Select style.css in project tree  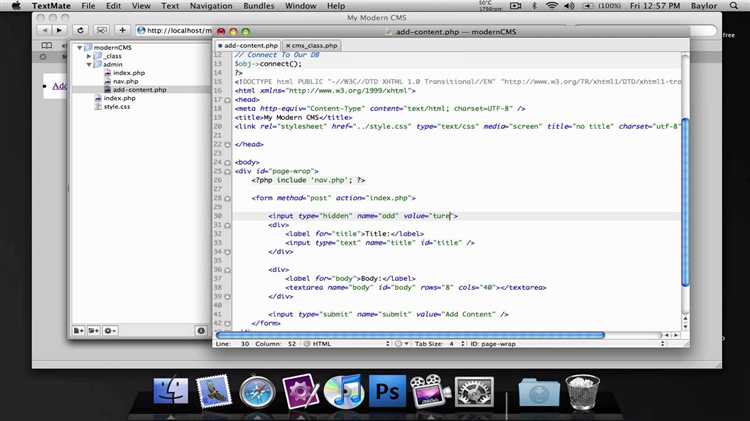pos(116,107)
